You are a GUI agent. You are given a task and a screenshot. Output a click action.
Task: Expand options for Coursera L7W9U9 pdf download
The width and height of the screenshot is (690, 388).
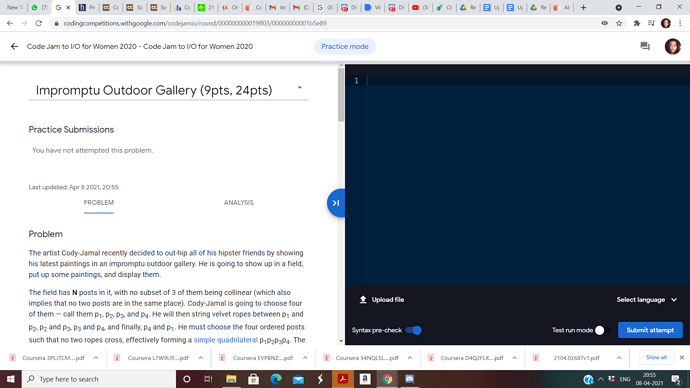coord(200,358)
